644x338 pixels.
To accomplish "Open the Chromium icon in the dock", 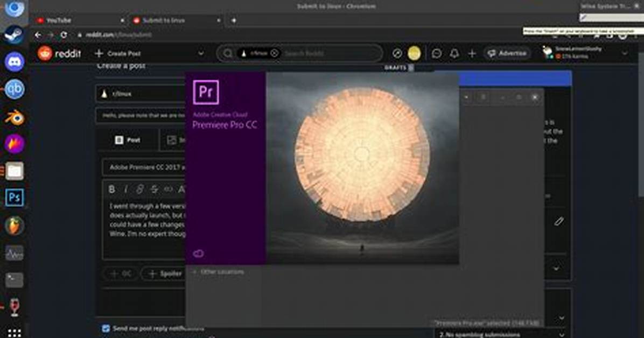I will [x=14, y=9].
